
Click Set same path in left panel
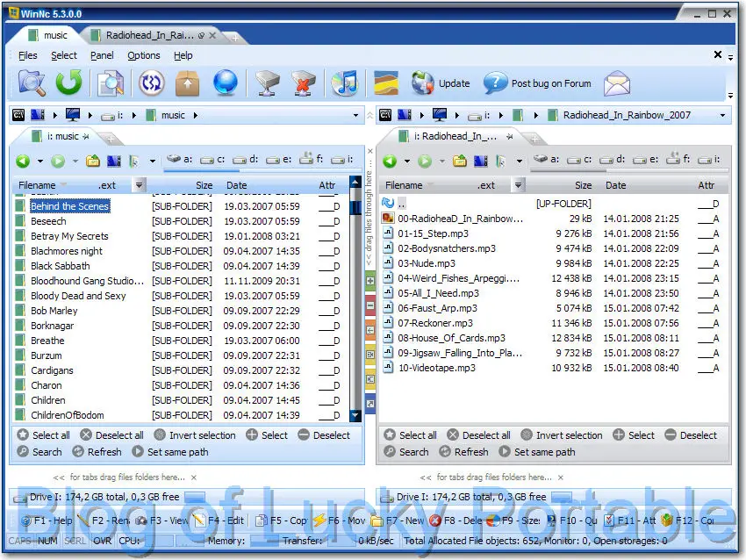click(170, 452)
